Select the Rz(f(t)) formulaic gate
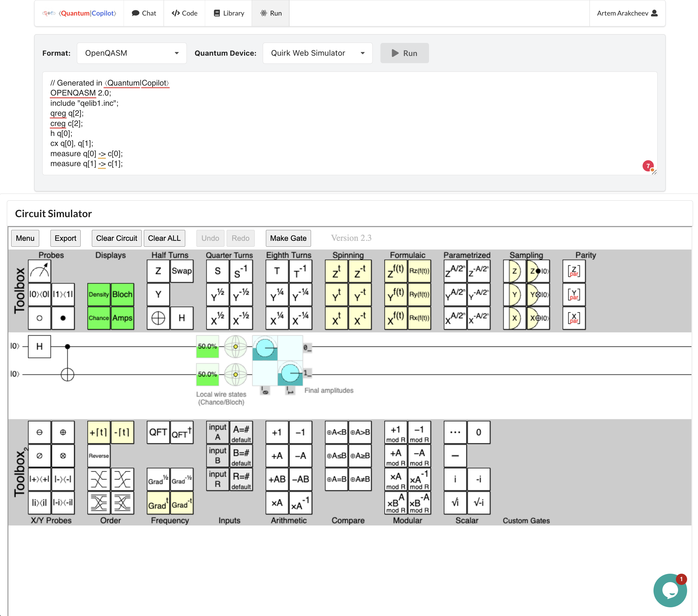Viewport: 698px width, 616px height. pyautogui.click(x=419, y=271)
